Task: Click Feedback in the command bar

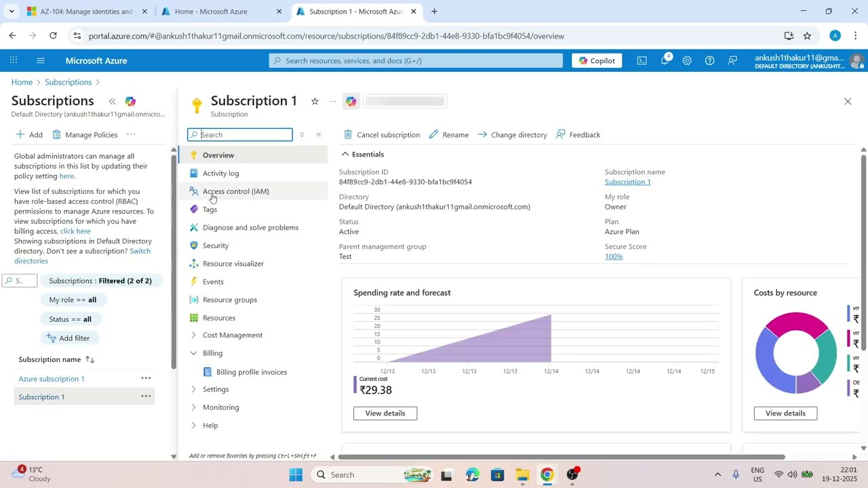Action: pyautogui.click(x=578, y=135)
